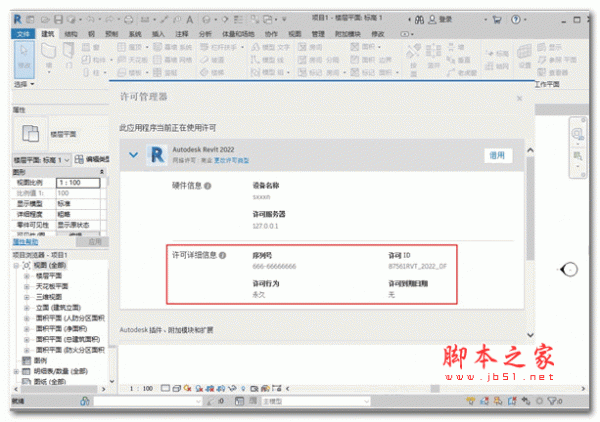Expand the 楼层平面 tree node

[x=27, y=276]
